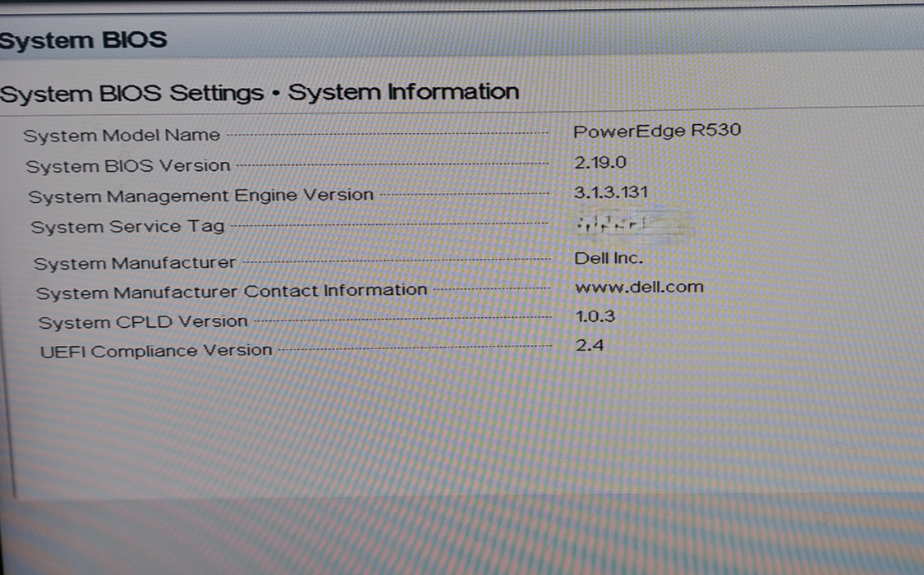Select the System Service Tag label
The height and width of the screenshot is (575, 924).
127,227
